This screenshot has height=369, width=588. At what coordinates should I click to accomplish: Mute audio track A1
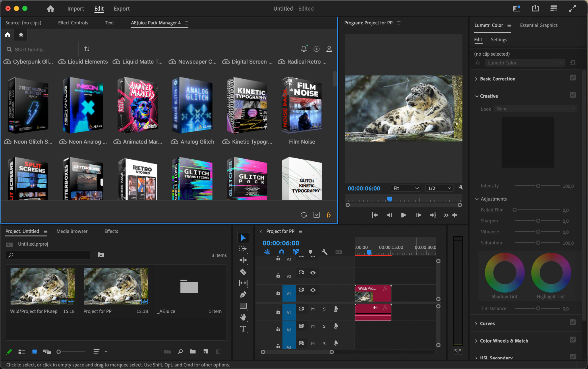pyautogui.click(x=313, y=309)
